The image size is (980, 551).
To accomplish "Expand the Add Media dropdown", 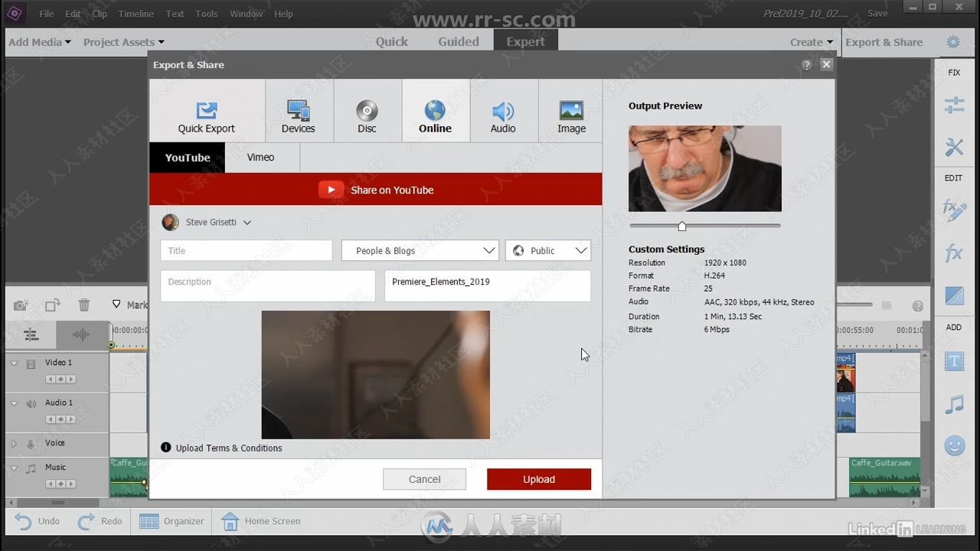I will click(40, 42).
